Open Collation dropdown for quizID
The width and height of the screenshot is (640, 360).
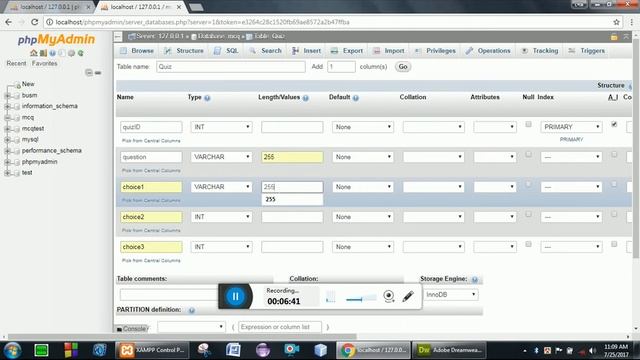tap(433, 127)
